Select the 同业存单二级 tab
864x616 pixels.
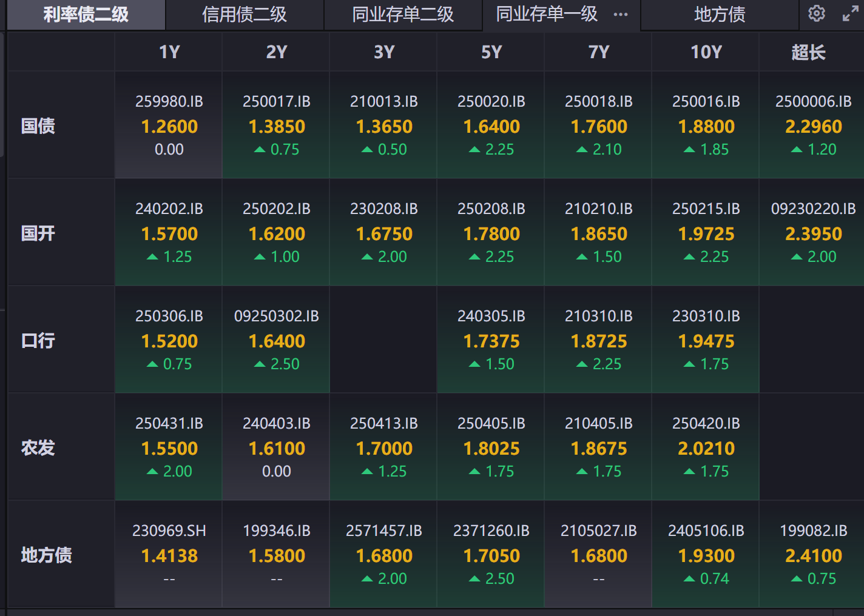[x=403, y=15]
